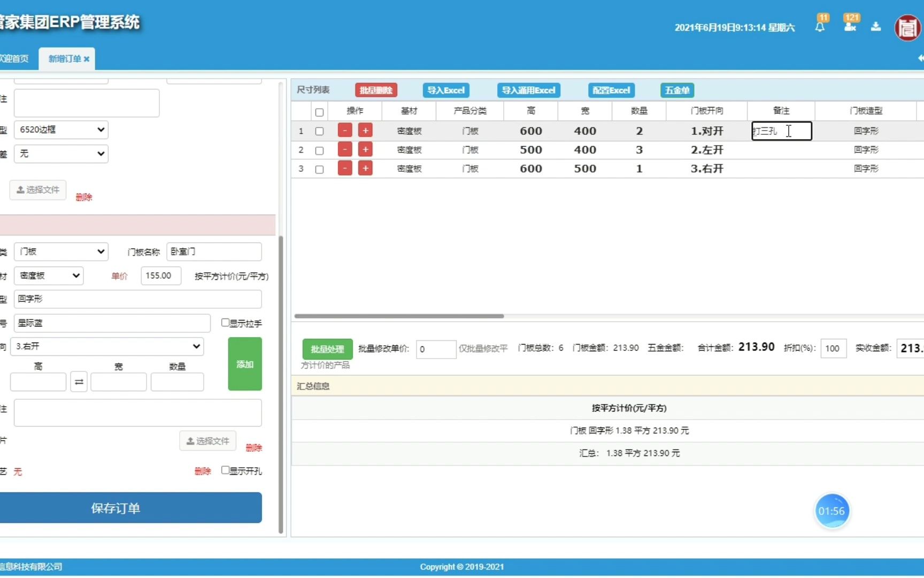Click the 宽 width input field
The image size is (924, 578).
[x=119, y=382]
